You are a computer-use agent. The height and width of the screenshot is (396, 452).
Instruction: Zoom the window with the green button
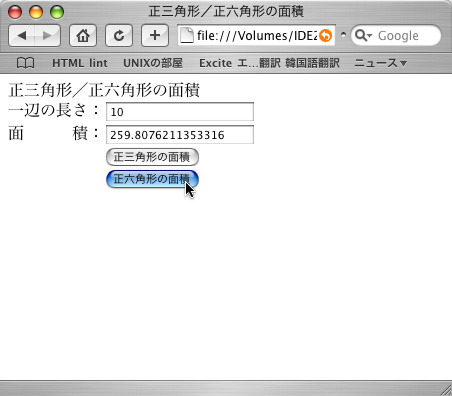tap(57, 12)
